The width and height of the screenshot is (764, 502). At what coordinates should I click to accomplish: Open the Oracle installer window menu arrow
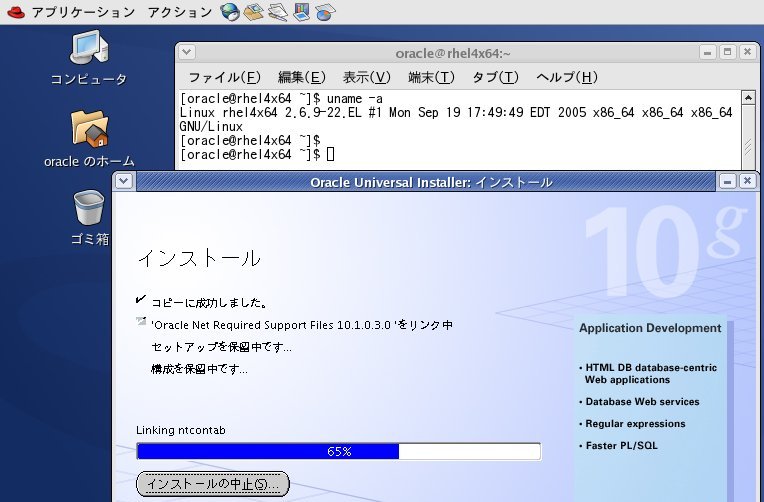coord(124,181)
